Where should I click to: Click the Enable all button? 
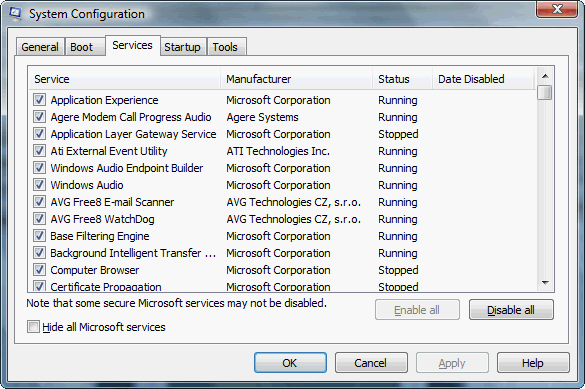(x=417, y=310)
